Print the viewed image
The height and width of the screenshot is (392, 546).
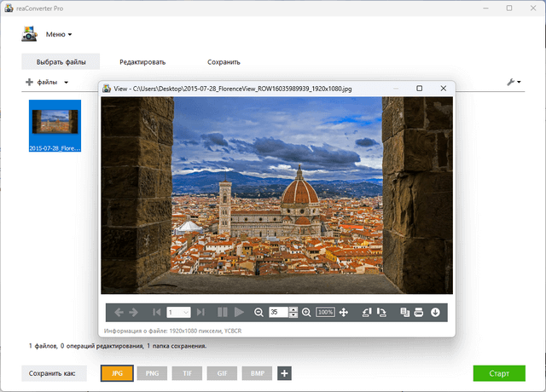419,313
